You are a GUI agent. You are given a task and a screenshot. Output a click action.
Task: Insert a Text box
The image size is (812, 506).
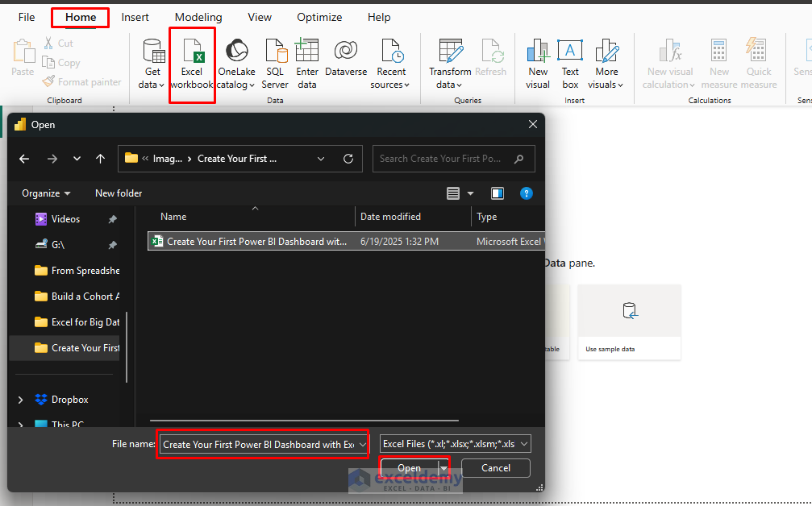pos(570,64)
